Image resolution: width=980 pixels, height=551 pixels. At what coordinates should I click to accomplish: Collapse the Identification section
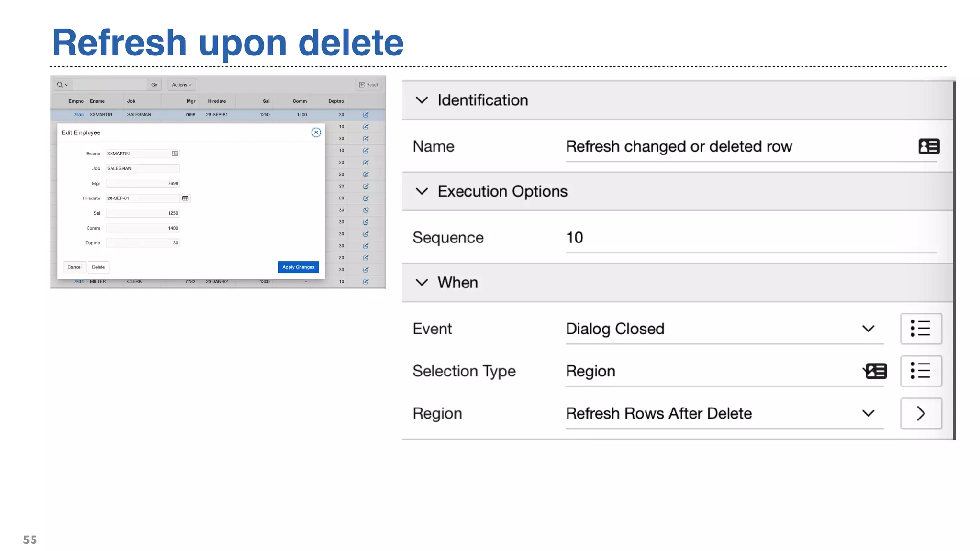tap(422, 100)
